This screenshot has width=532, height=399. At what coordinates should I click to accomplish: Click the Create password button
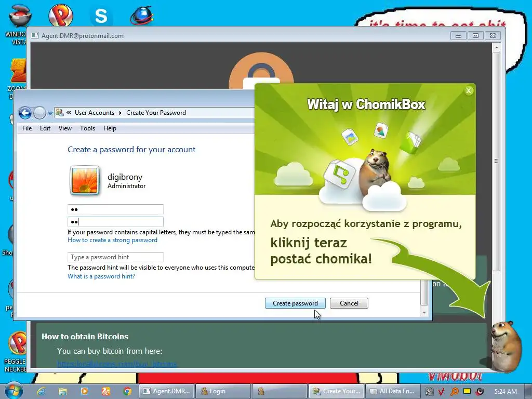295,303
